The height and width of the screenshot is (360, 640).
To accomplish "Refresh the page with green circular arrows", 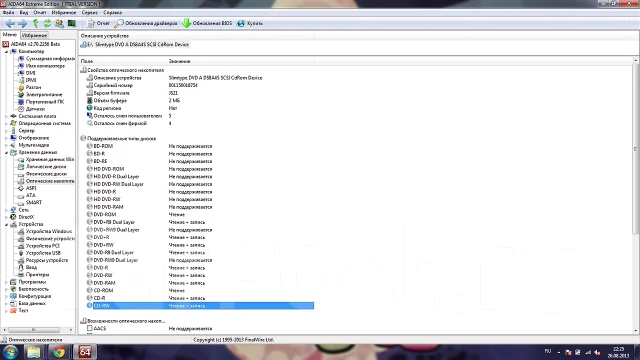I will [x=47, y=23].
